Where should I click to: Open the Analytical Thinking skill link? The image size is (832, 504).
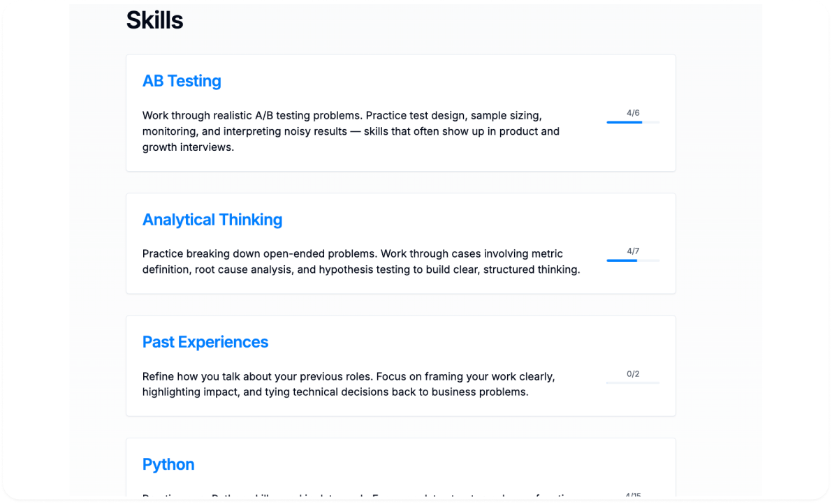(x=212, y=220)
